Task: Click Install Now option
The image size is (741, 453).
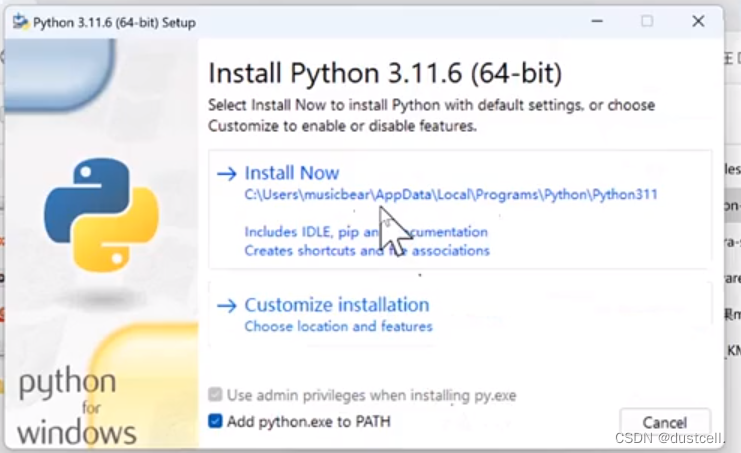Action: coord(460,210)
